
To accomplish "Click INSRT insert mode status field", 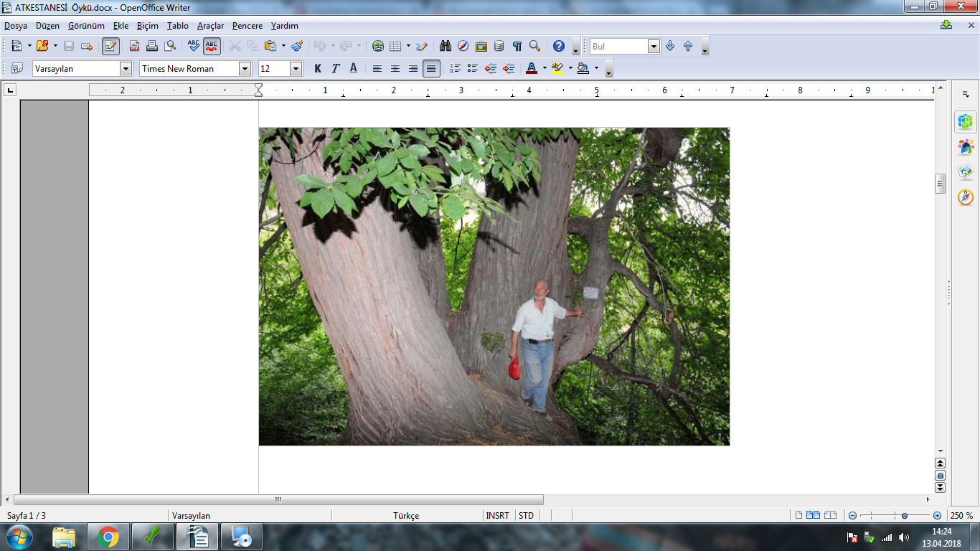I will click(x=497, y=515).
